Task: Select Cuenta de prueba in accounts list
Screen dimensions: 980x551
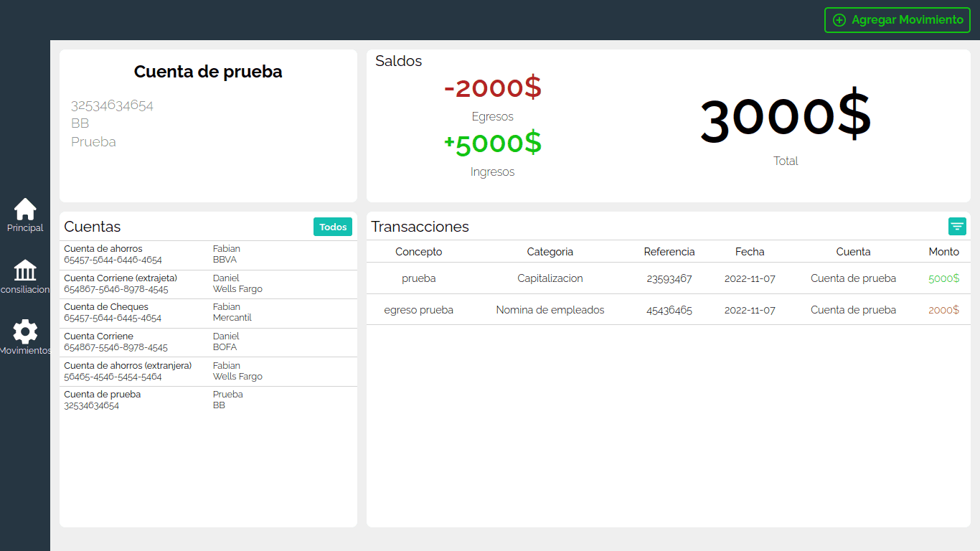Action: [x=208, y=400]
